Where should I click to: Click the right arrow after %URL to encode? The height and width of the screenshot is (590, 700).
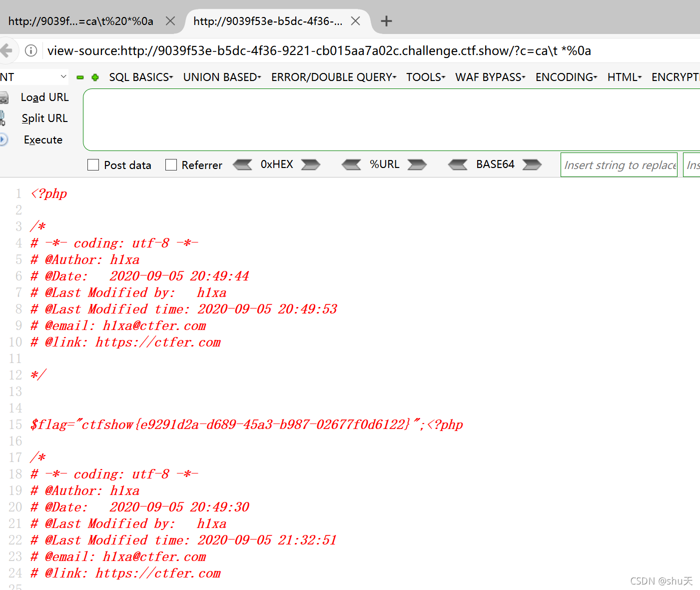click(417, 164)
